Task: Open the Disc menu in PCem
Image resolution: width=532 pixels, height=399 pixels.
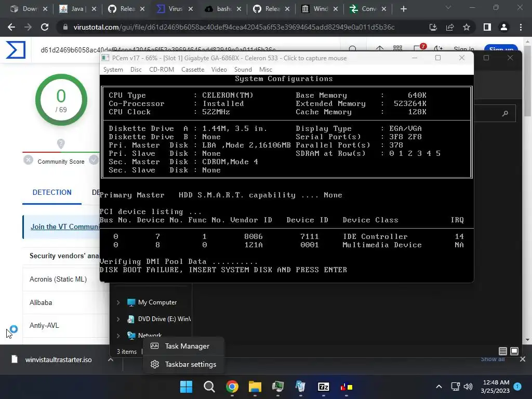Action: tap(136, 70)
